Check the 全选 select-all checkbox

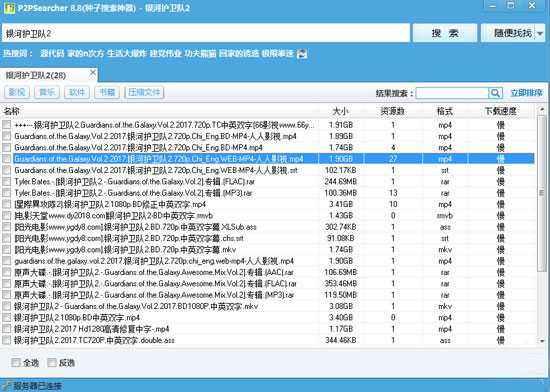15,363
